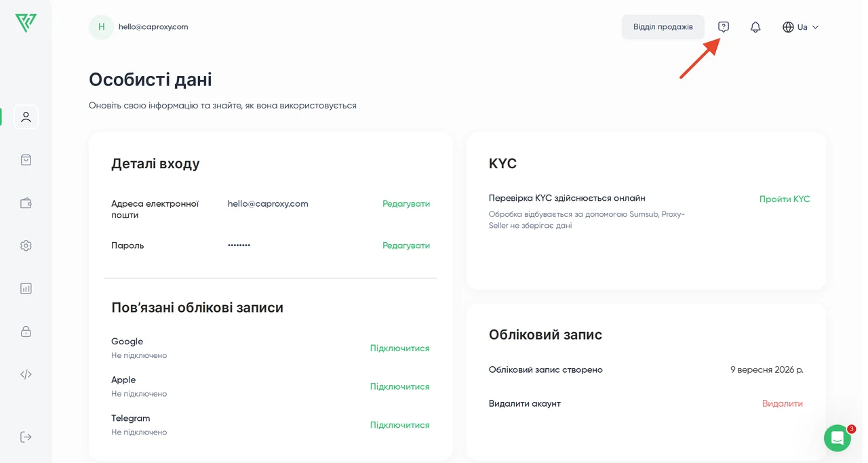Click the Apple account row label
The height and width of the screenshot is (463, 868).
coord(123,380)
